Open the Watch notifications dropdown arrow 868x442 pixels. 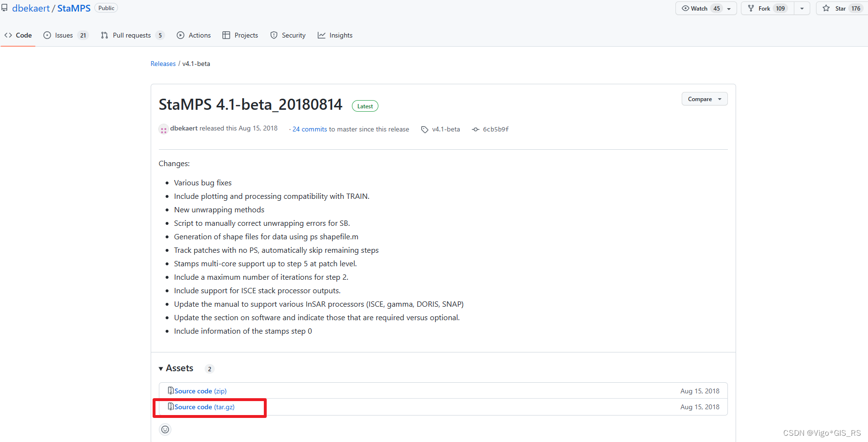pyautogui.click(x=729, y=9)
